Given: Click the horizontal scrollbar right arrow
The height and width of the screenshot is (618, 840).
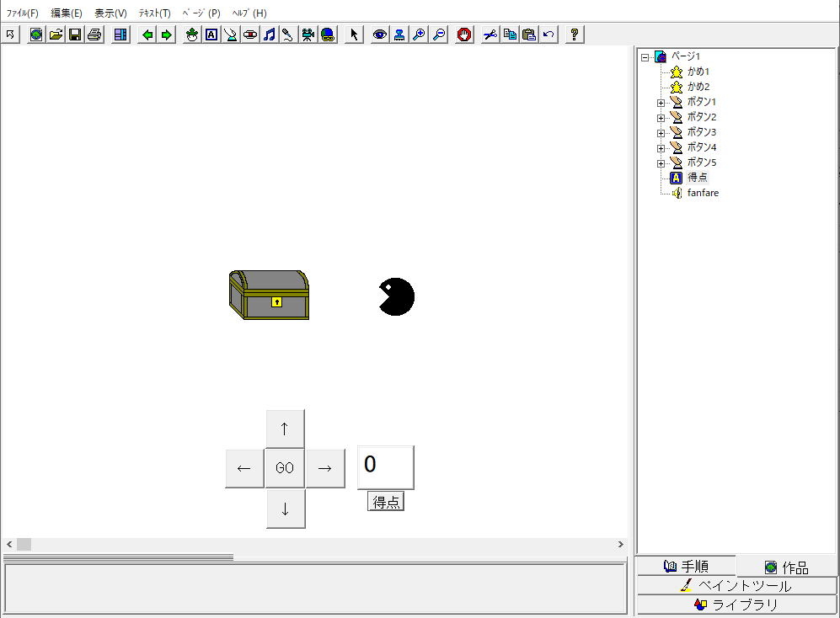Looking at the screenshot, I should [620, 544].
